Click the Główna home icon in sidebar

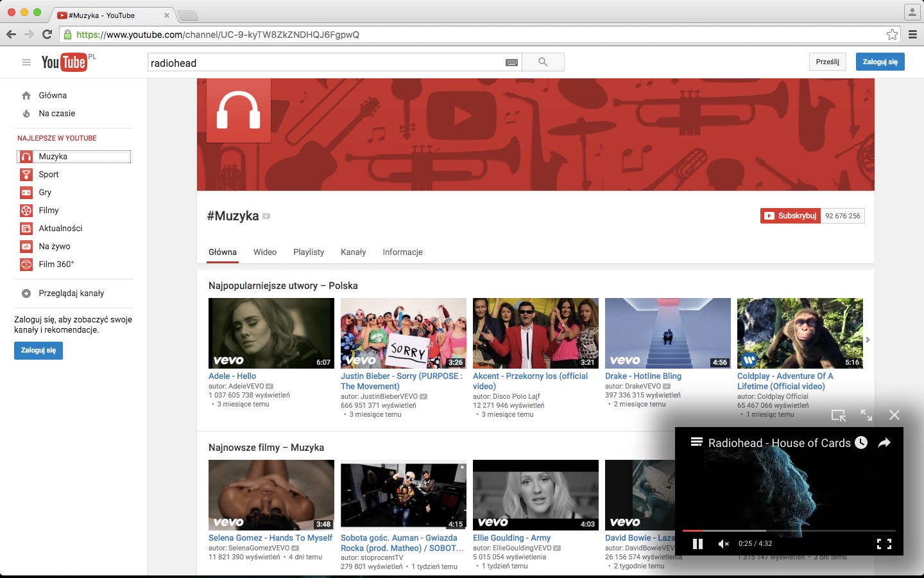26,96
